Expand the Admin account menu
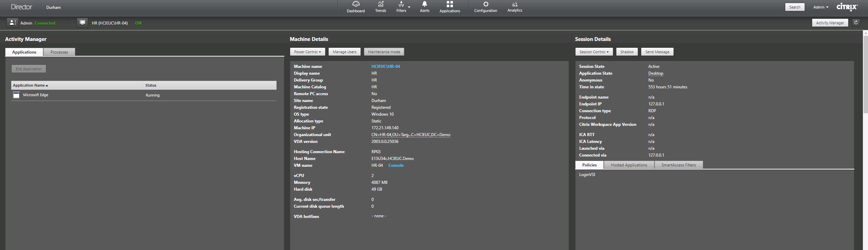The image size is (868, 250). 821,7
